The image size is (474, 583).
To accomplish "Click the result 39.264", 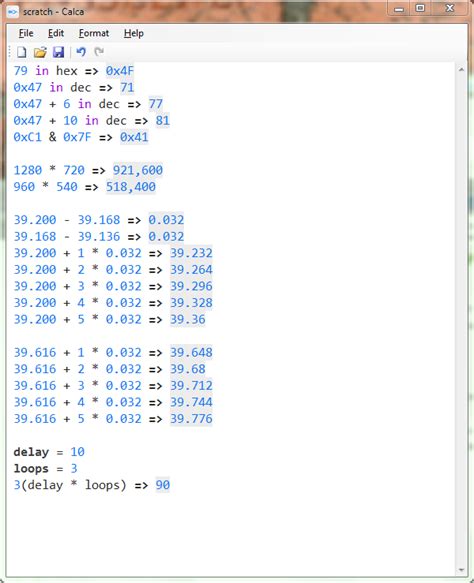I will point(191,270).
